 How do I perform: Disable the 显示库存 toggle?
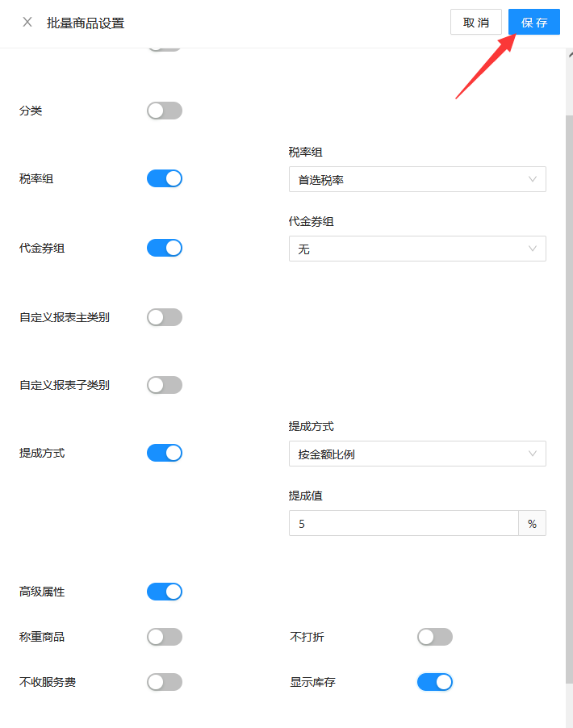coord(435,682)
